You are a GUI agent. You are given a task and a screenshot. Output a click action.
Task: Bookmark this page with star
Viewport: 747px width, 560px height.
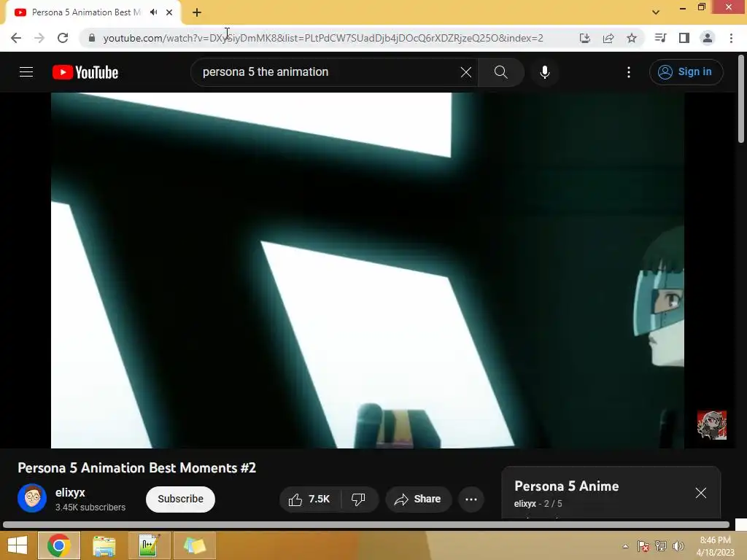point(631,38)
